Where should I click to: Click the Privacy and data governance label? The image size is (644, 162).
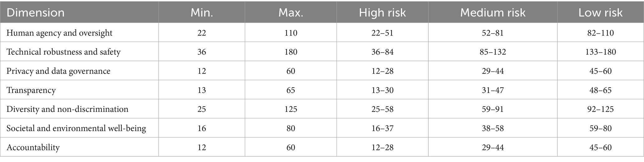(x=59, y=71)
